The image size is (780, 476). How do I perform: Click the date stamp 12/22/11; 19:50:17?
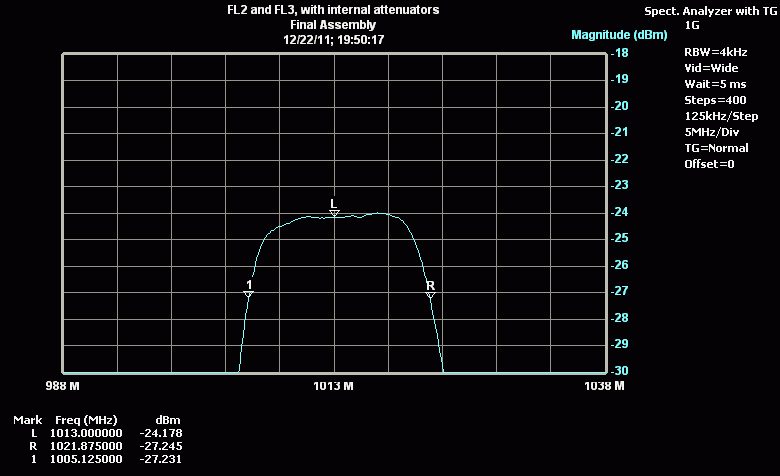click(333, 40)
